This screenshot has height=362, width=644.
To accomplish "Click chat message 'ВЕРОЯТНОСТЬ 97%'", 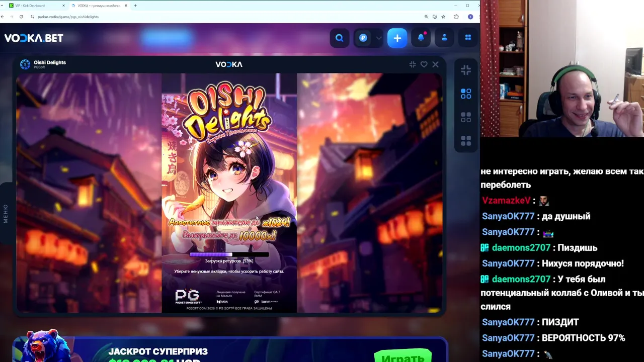I will click(x=584, y=338).
